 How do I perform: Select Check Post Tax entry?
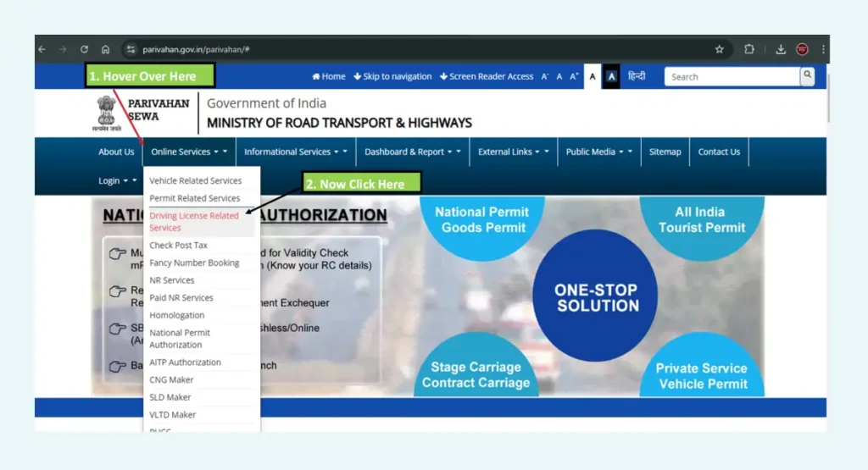coord(178,245)
